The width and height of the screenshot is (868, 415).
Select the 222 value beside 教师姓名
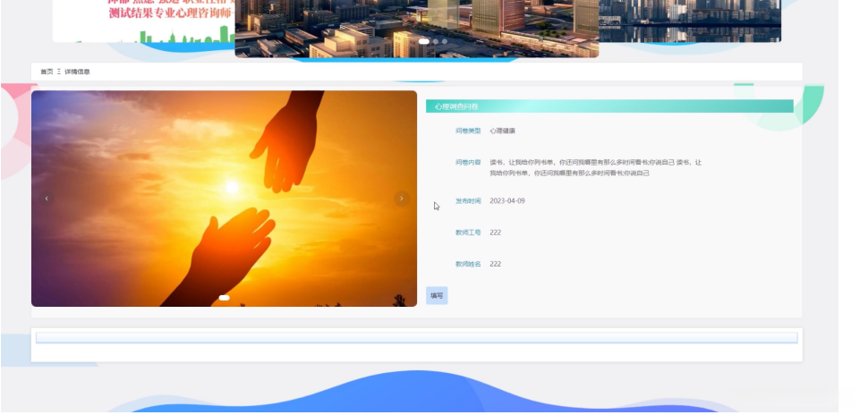tap(496, 264)
